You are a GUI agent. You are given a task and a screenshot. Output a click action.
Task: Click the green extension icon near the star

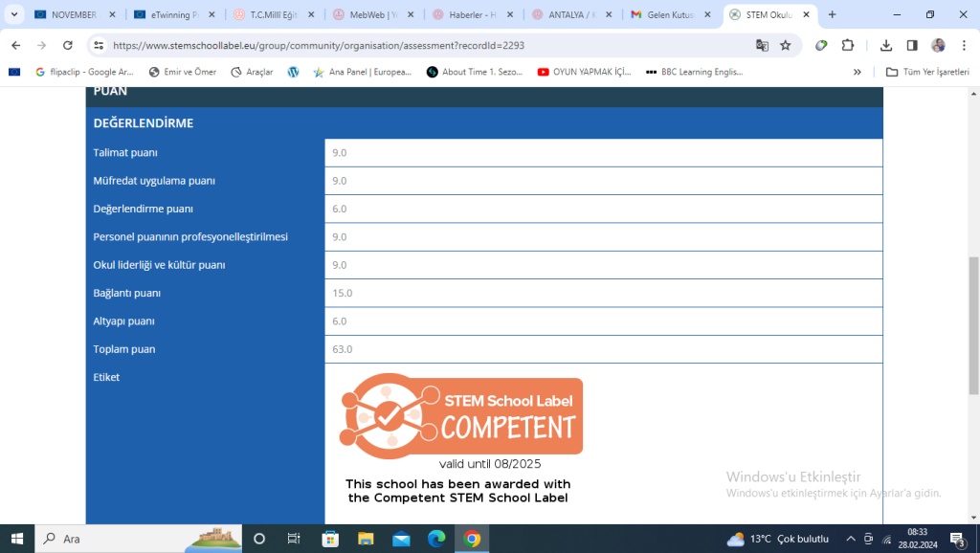[821, 45]
